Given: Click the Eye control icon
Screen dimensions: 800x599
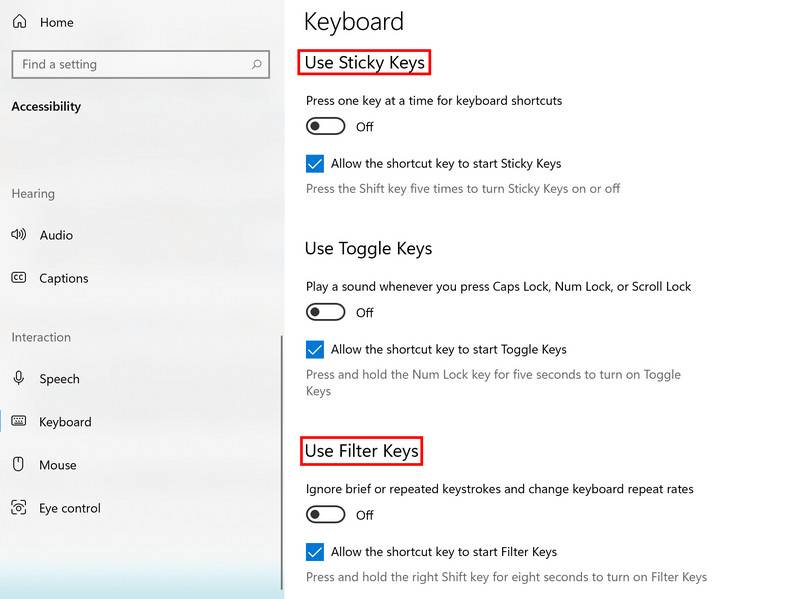Looking at the screenshot, I should pos(17,508).
